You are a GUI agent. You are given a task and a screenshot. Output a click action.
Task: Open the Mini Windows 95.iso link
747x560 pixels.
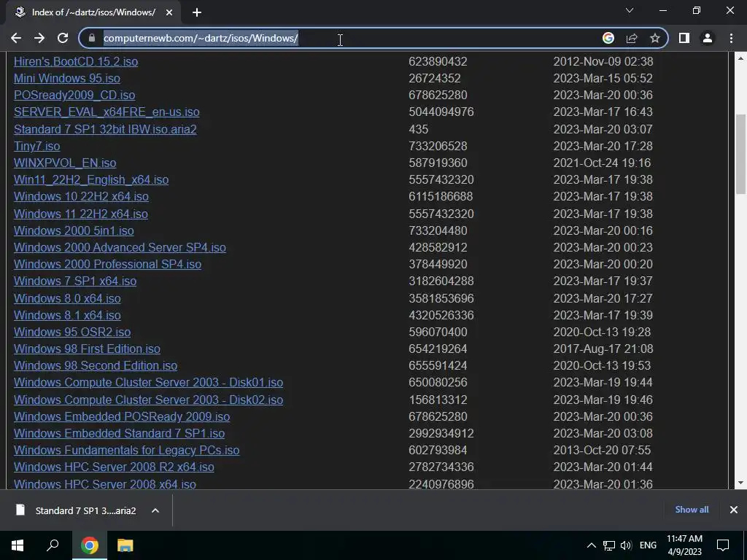pyautogui.click(x=66, y=78)
